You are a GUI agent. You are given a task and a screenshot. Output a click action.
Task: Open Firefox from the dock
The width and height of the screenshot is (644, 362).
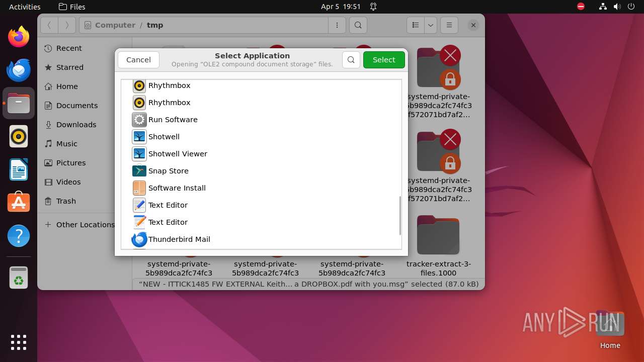pyautogui.click(x=19, y=37)
